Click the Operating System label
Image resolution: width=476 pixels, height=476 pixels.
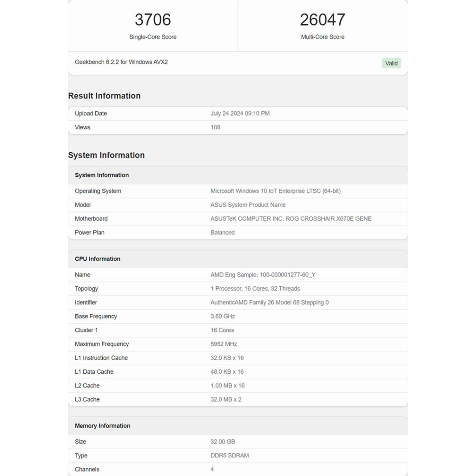pyautogui.click(x=98, y=191)
